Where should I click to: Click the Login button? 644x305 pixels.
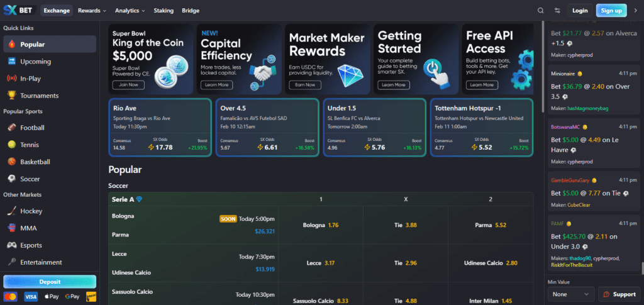click(x=580, y=11)
